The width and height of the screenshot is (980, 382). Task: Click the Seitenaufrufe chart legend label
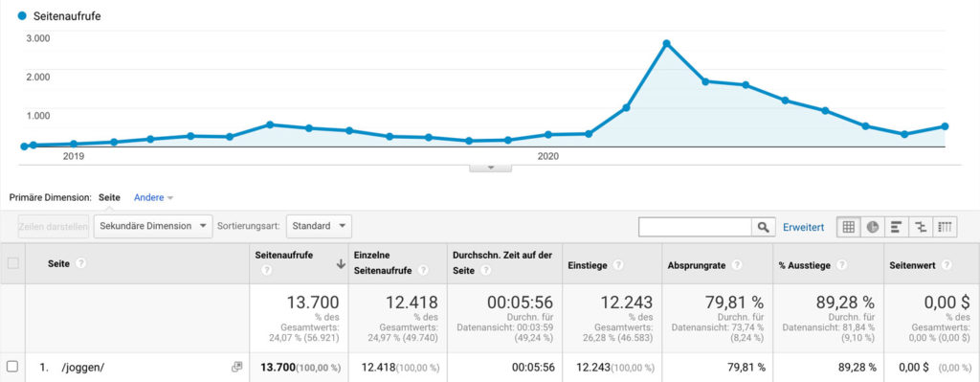67,17
